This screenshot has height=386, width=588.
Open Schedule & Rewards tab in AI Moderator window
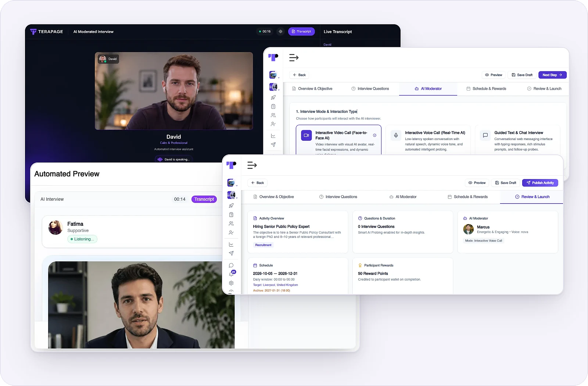click(486, 89)
